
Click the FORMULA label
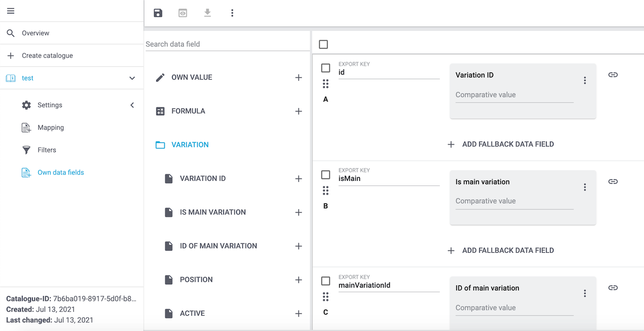coord(188,111)
